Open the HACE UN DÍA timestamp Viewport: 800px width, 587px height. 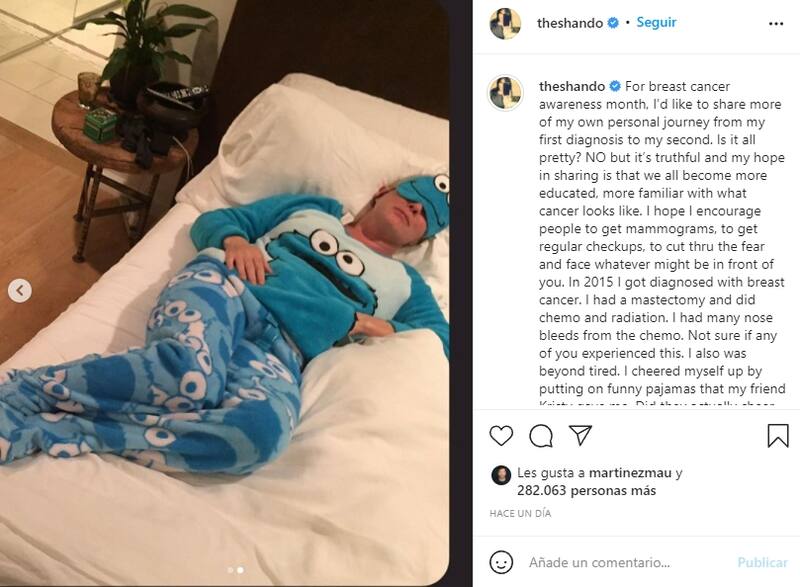pyautogui.click(x=520, y=514)
